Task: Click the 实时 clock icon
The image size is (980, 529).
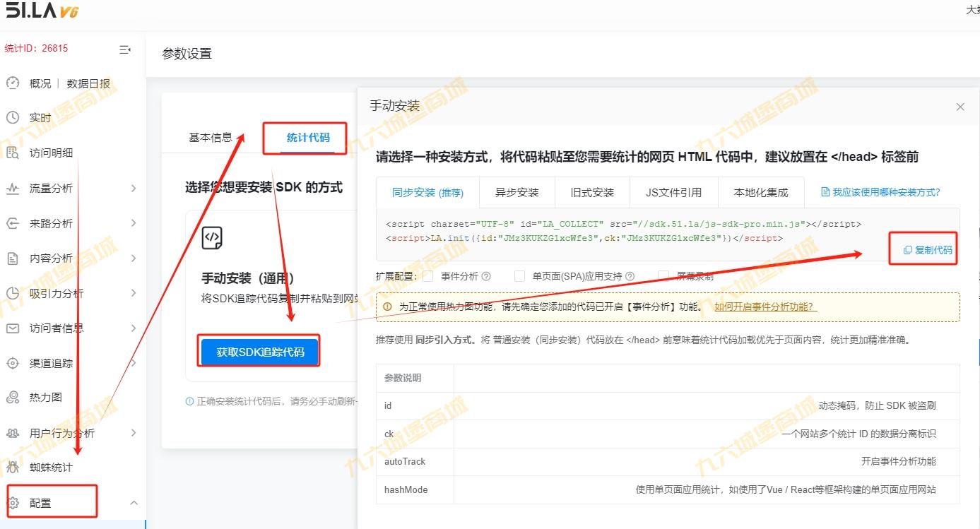Action: coord(12,118)
